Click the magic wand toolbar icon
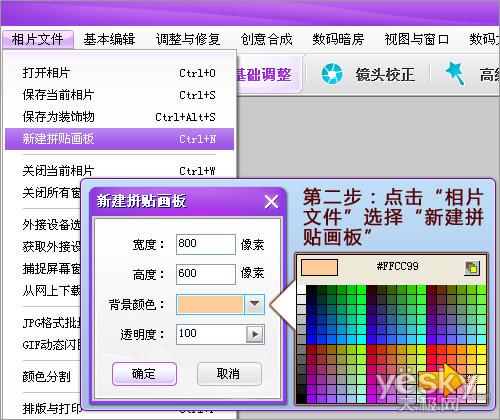Image resolution: width=500 pixels, height=420 pixels. tap(455, 74)
